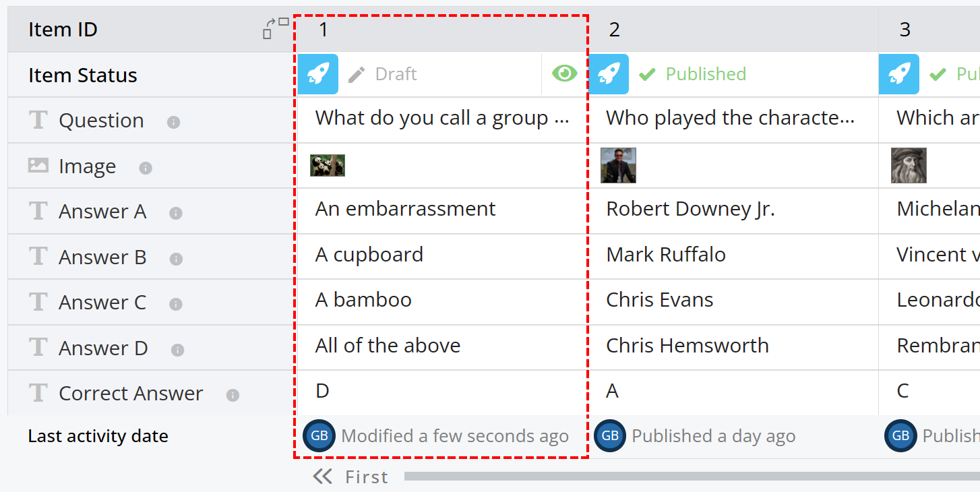Click the info icon beside Image
This screenshot has width=980, height=492.
[x=146, y=168]
